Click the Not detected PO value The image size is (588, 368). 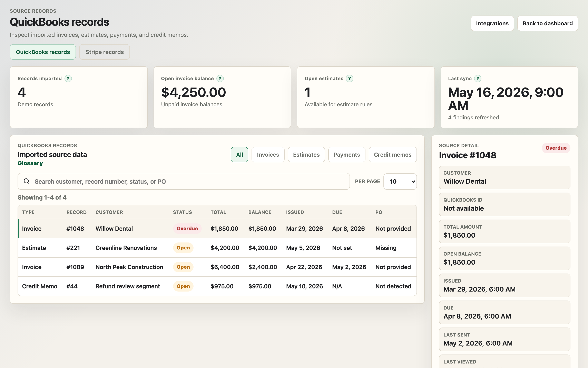[393, 286]
